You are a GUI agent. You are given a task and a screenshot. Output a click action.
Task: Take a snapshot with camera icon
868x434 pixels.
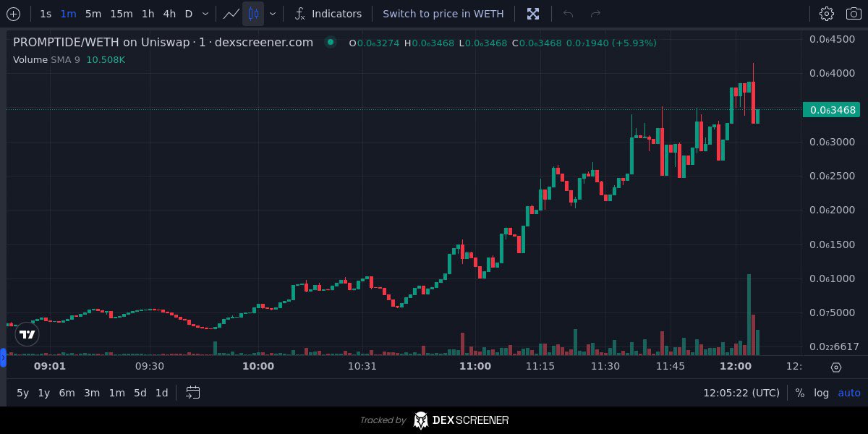tap(854, 14)
